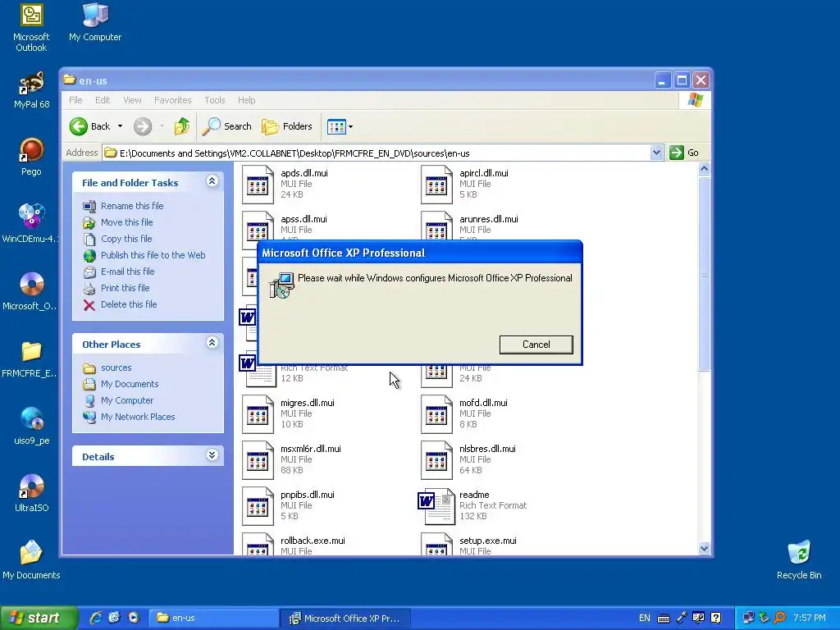Go to sources in Other Places
The image size is (840, 630).
tap(116, 367)
